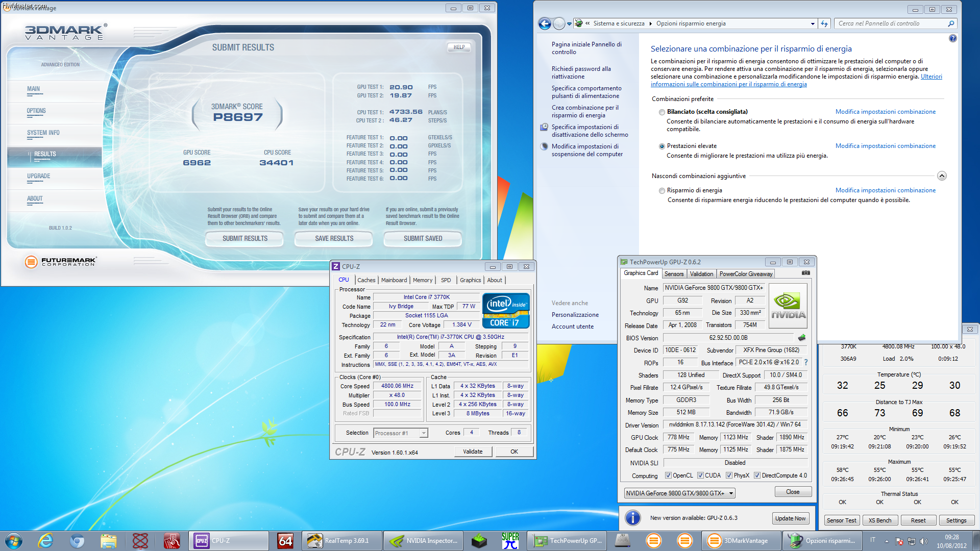
Task: Click XS Bench button in RealTemp
Action: 880,520
